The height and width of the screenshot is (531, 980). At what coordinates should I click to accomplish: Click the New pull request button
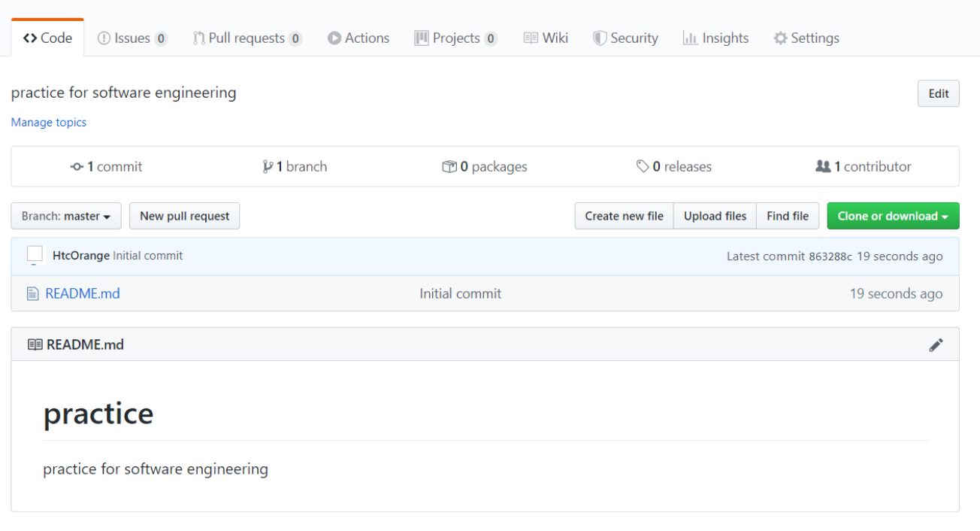click(x=185, y=217)
